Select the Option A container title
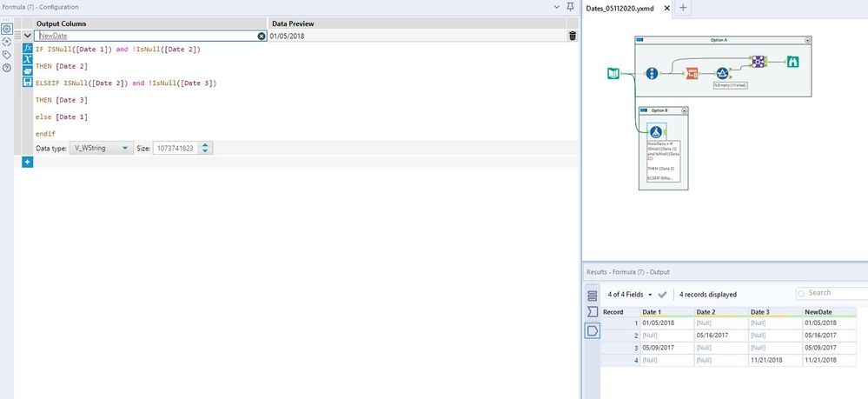This screenshot has height=399, width=868. [x=719, y=40]
